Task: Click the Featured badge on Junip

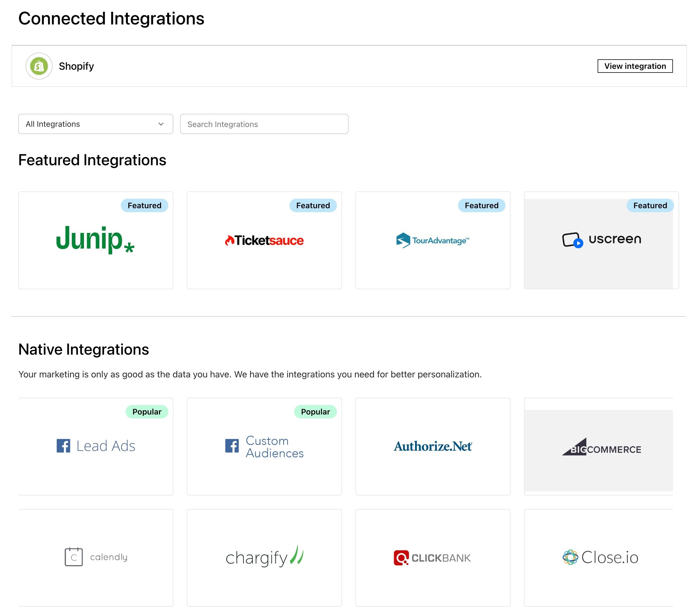Action: pyautogui.click(x=144, y=205)
